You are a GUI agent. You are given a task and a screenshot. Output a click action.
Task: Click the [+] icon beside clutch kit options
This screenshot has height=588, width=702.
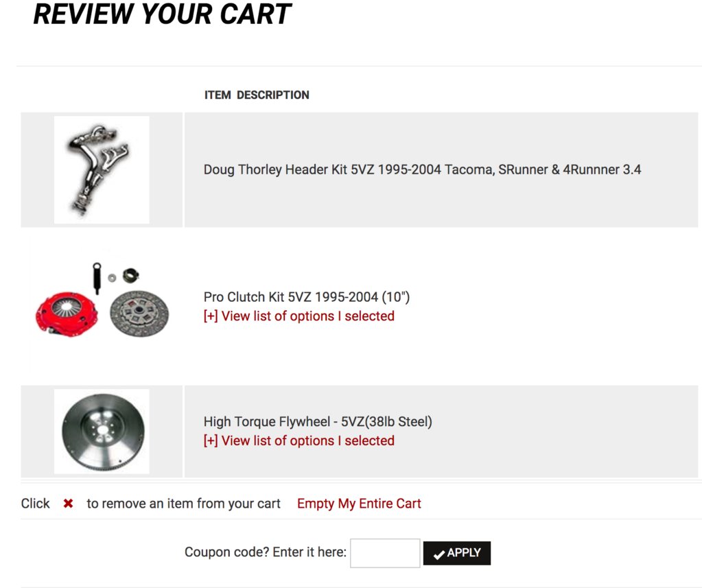pos(211,316)
